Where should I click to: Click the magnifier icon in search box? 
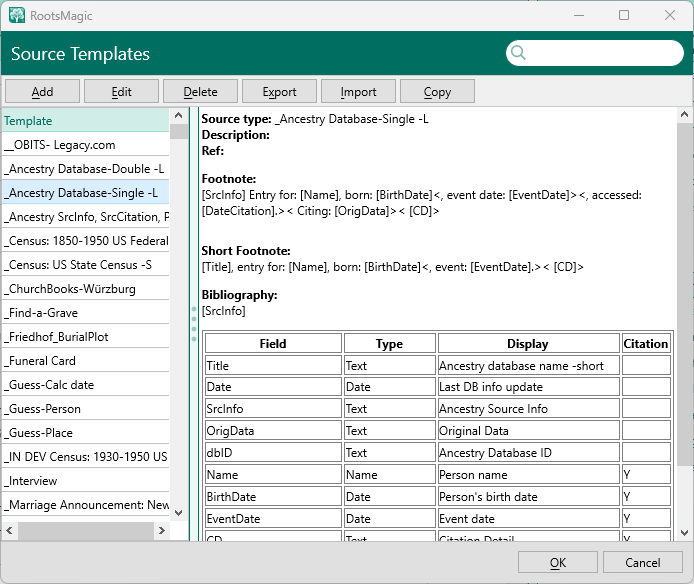(x=518, y=54)
